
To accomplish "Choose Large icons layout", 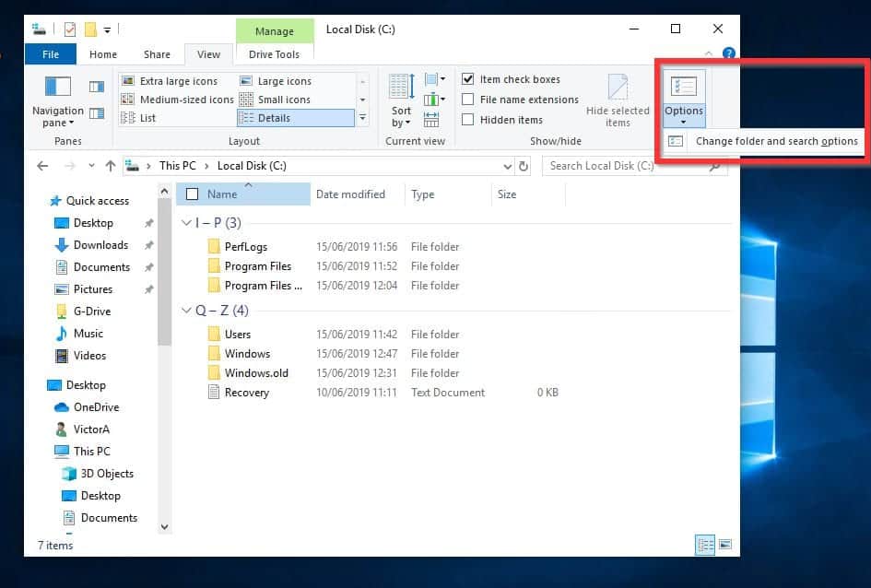I will click(x=277, y=81).
